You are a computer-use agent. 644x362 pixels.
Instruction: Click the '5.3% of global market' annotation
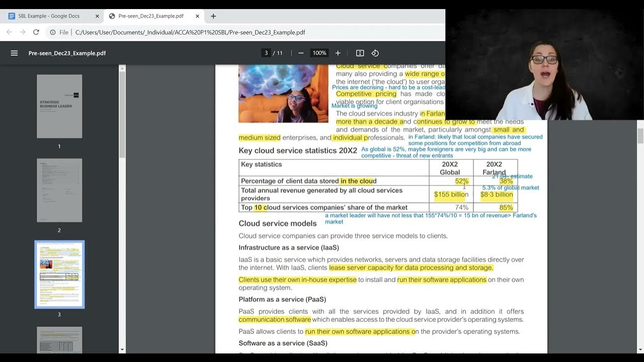tap(511, 188)
